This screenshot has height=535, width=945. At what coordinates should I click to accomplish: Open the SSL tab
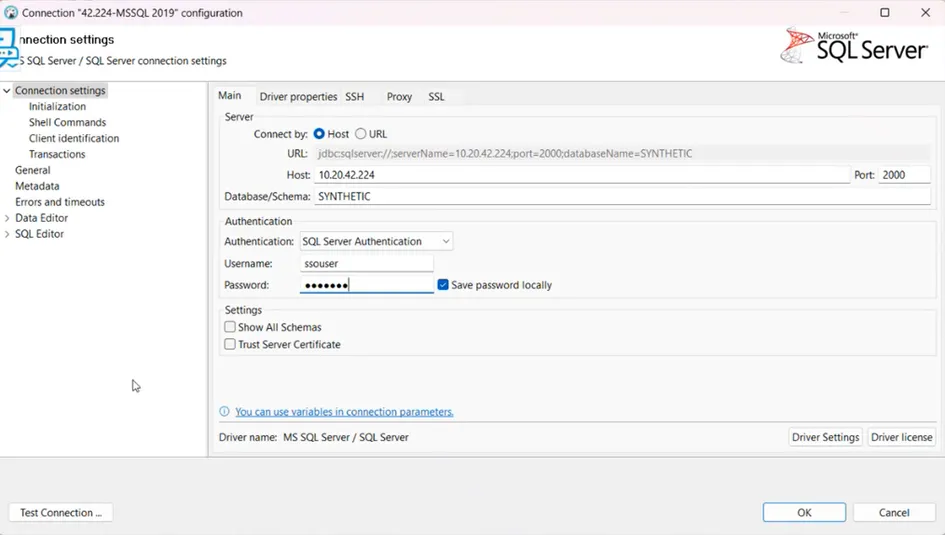[436, 96]
